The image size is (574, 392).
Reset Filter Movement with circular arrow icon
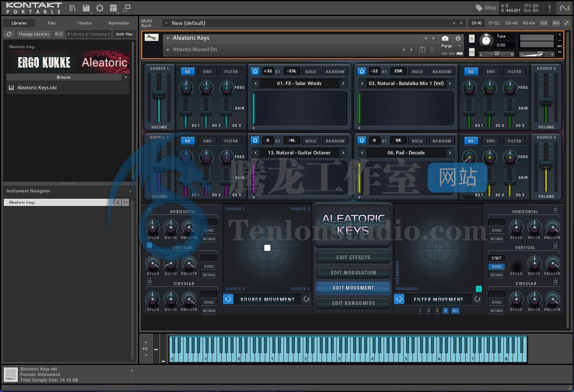point(477,299)
